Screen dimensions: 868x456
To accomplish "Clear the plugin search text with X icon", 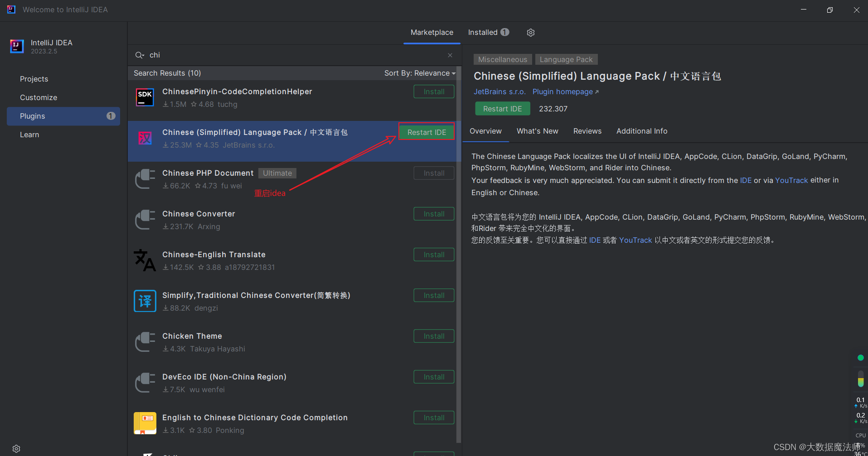I will point(450,55).
